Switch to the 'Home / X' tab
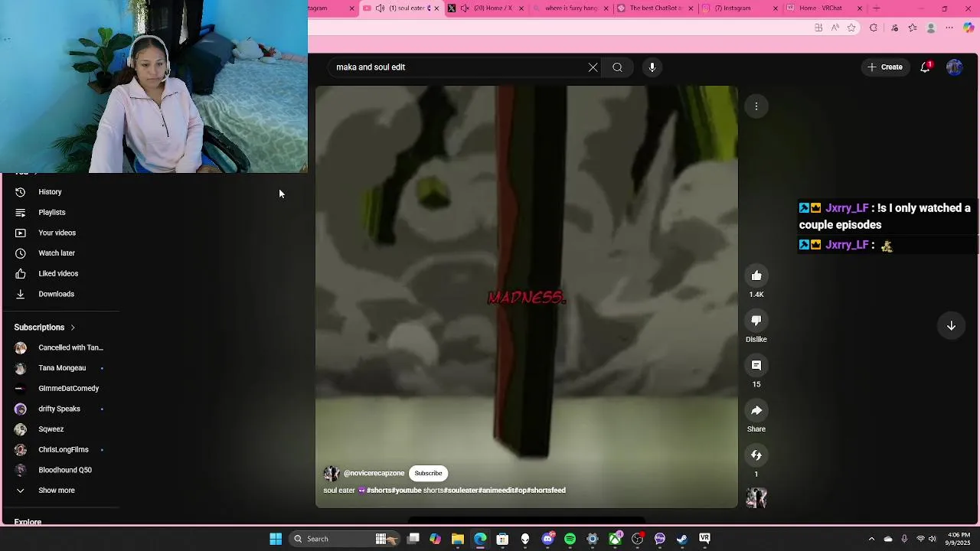 488,8
